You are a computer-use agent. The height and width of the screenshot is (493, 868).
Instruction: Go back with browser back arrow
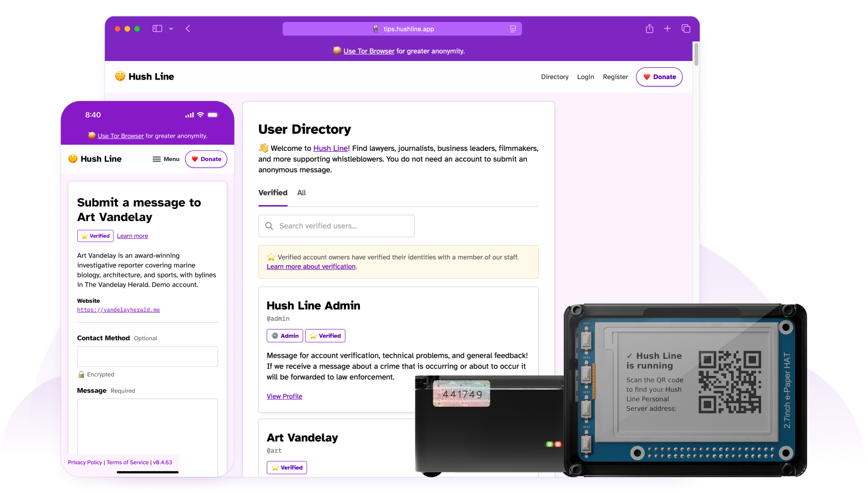(x=188, y=29)
